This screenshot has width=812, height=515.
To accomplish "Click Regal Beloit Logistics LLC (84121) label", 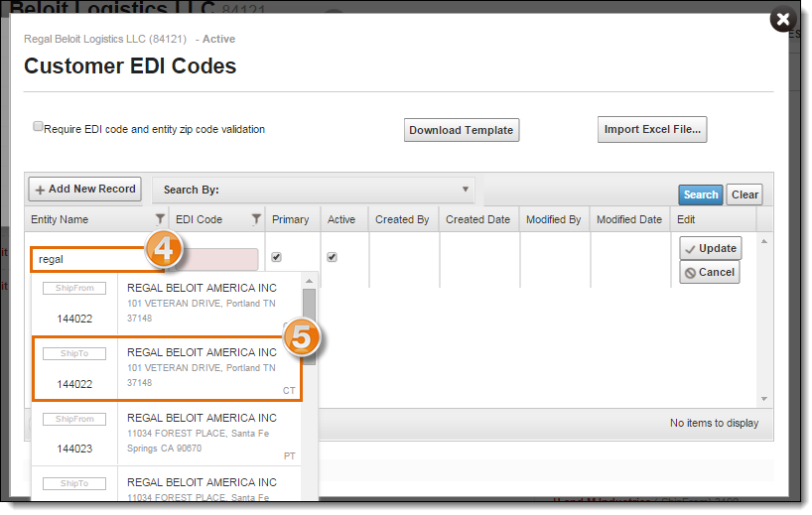I will tap(105, 39).
